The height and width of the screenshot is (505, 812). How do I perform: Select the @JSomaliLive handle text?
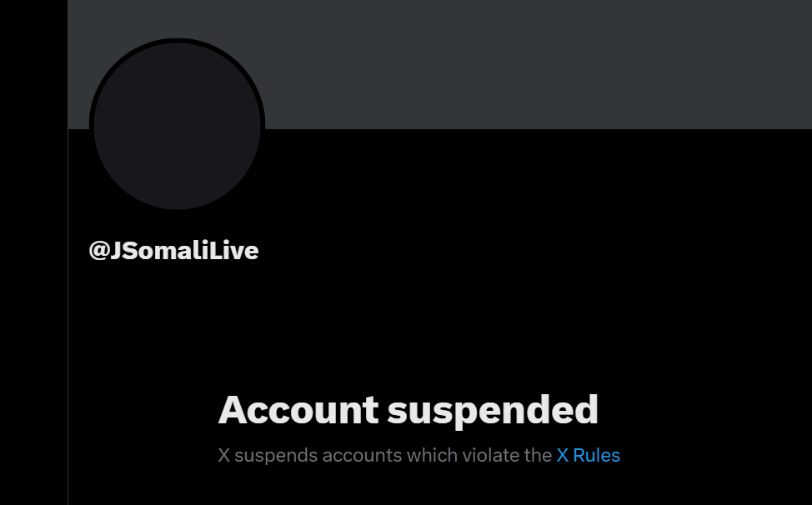[x=173, y=251]
